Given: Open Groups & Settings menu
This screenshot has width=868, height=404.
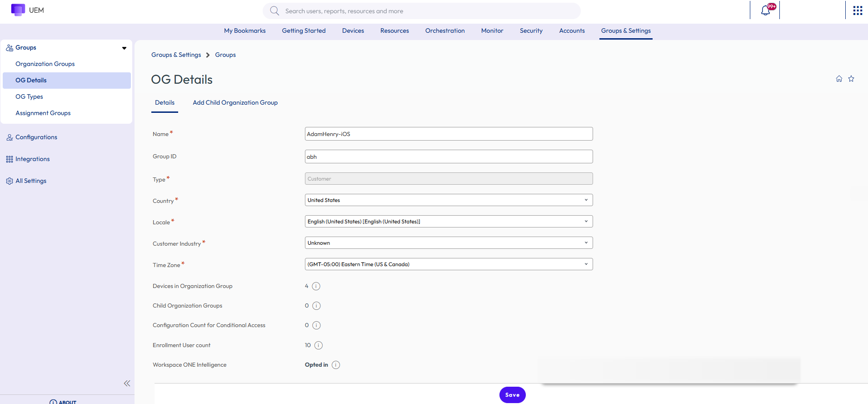Looking at the screenshot, I should coord(626,31).
